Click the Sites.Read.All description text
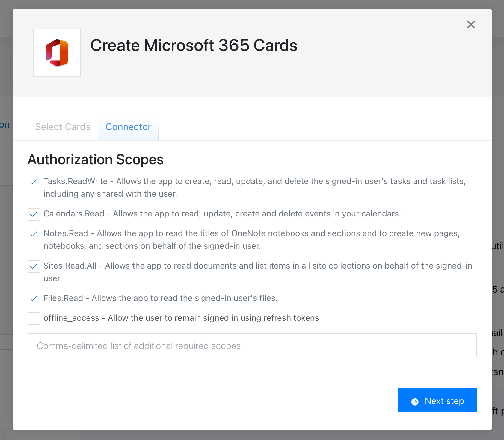Screen dimensions: 504x440 click(258, 272)
